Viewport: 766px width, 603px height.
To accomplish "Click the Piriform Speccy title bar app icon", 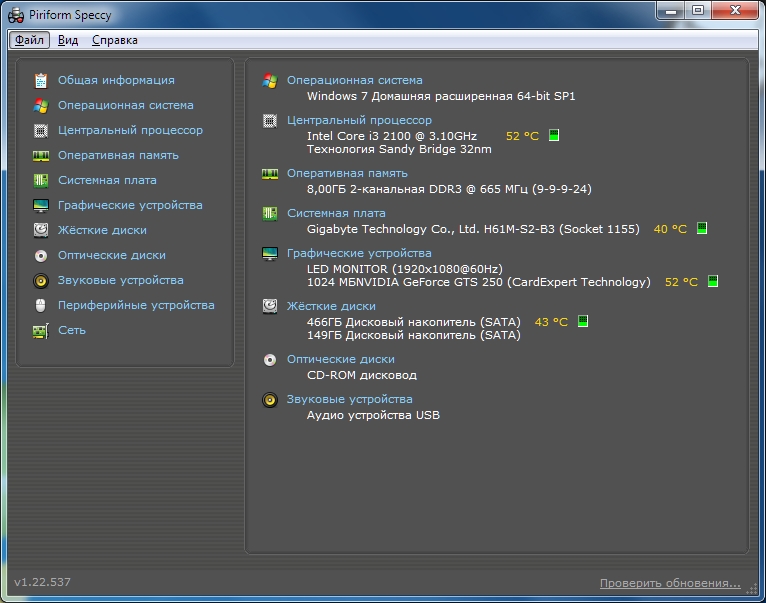I will [16, 15].
